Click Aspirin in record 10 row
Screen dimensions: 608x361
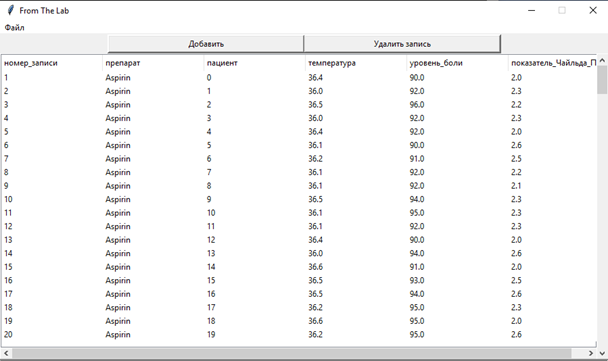pyautogui.click(x=118, y=199)
